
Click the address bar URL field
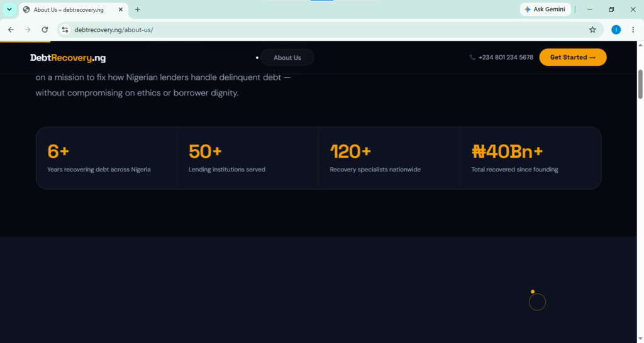click(328, 30)
